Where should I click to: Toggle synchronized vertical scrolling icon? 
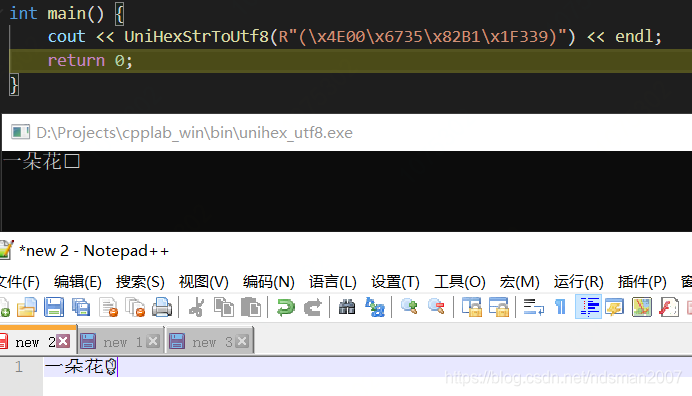(471, 307)
